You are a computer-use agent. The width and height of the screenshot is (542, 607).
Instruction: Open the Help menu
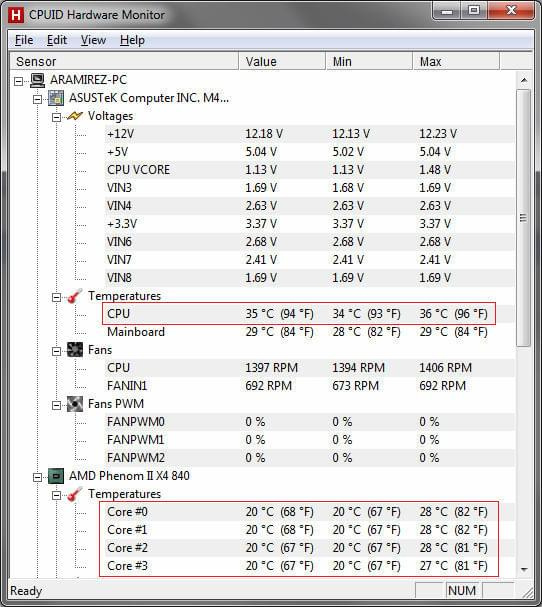(x=132, y=40)
